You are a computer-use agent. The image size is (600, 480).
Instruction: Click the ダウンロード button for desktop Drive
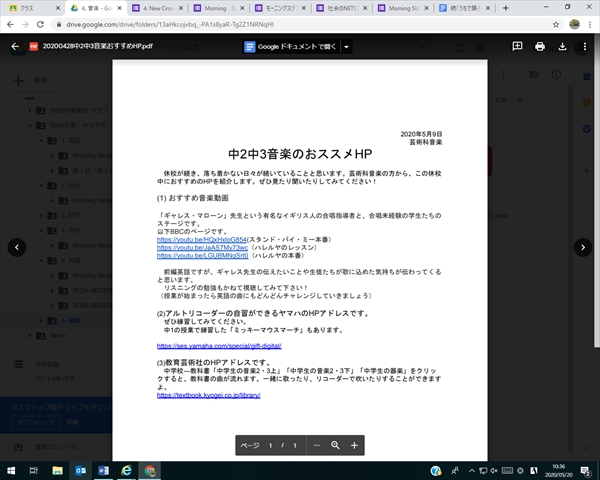pos(36,422)
